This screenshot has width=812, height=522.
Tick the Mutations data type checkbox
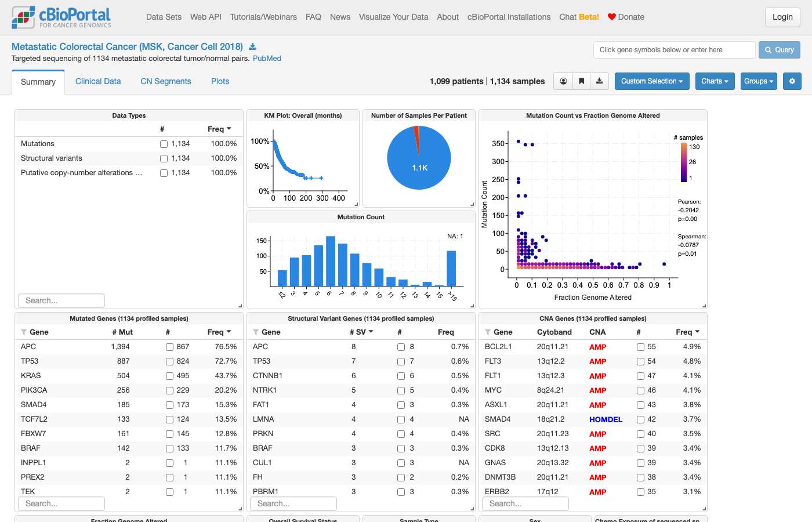pyautogui.click(x=164, y=144)
